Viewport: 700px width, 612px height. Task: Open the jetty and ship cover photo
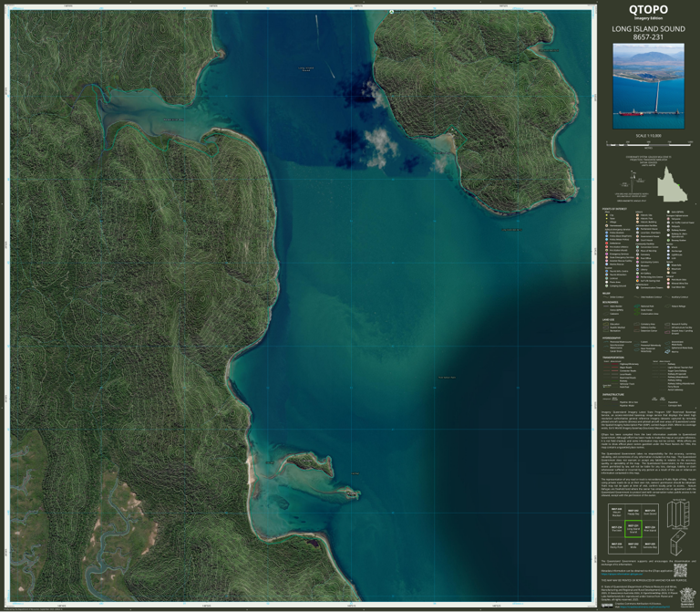648,87
